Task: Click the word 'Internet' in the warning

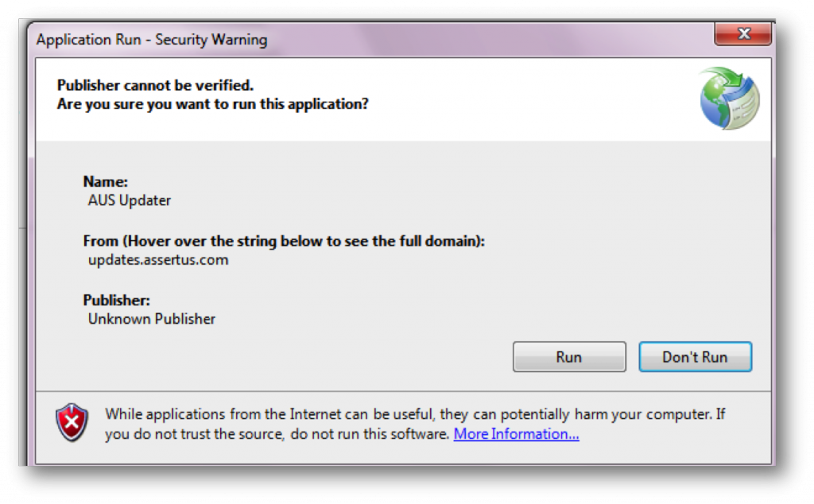Action: [x=316, y=414]
